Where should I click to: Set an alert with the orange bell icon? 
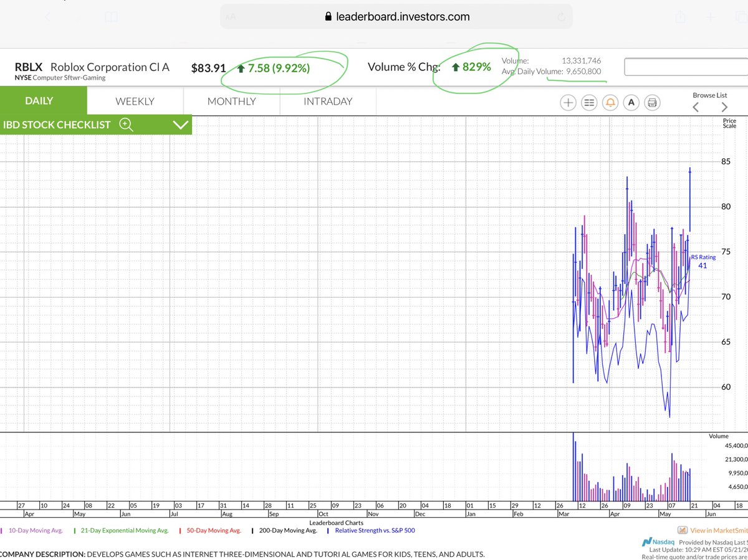tap(610, 103)
